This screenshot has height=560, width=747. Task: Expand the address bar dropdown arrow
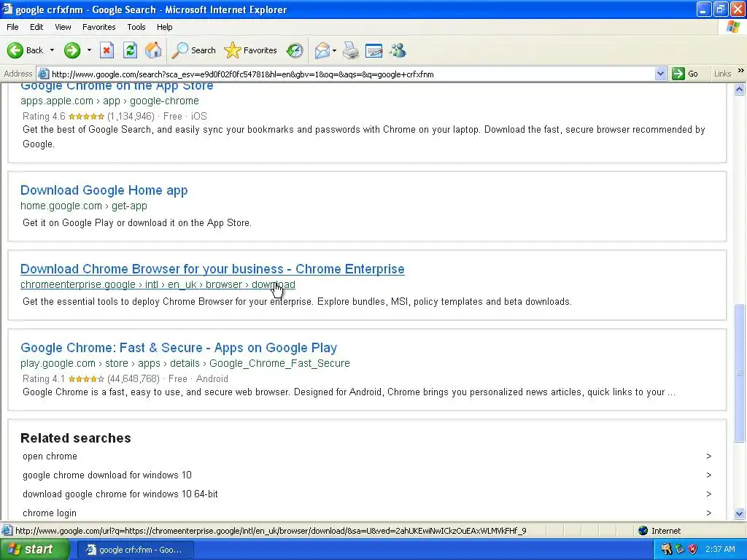660,74
